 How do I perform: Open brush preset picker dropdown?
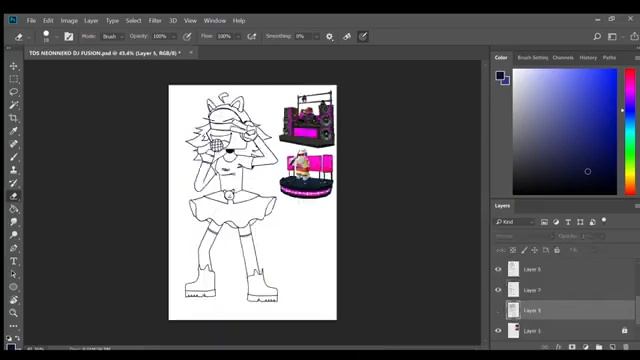pyautogui.click(x=56, y=37)
